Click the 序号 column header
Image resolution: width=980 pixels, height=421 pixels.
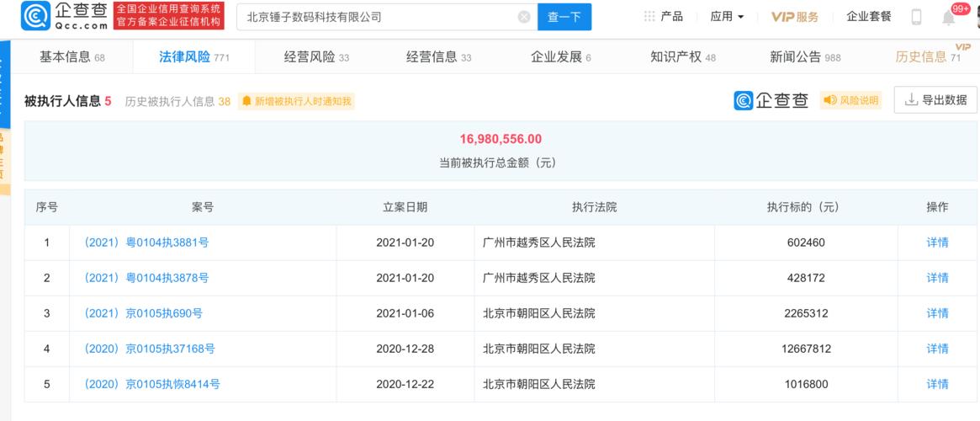(x=47, y=207)
